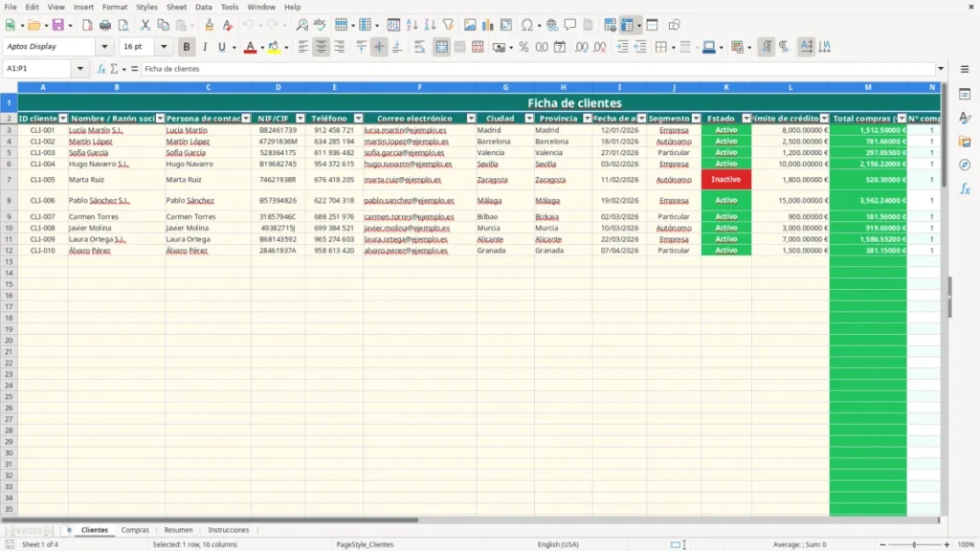The image size is (980, 551).
Task: Switch to the Instrucciones sheet tab
Action: point(228,530)
